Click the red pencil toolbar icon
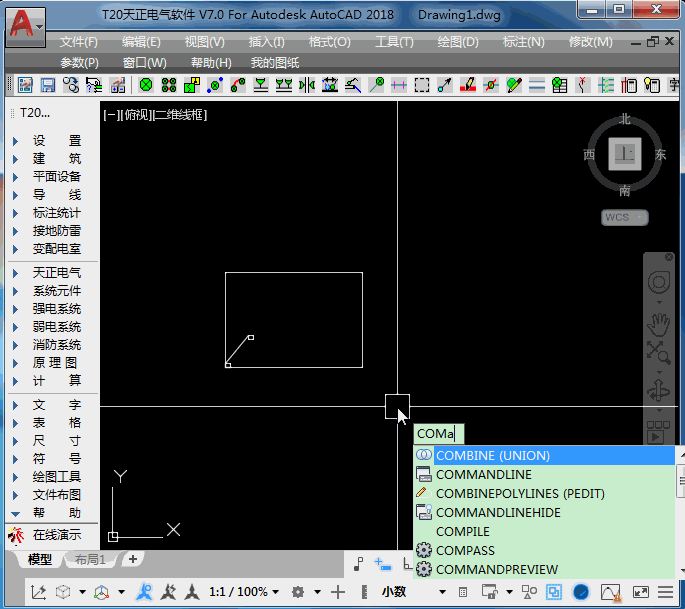685x609 pixels. [468, 85]
